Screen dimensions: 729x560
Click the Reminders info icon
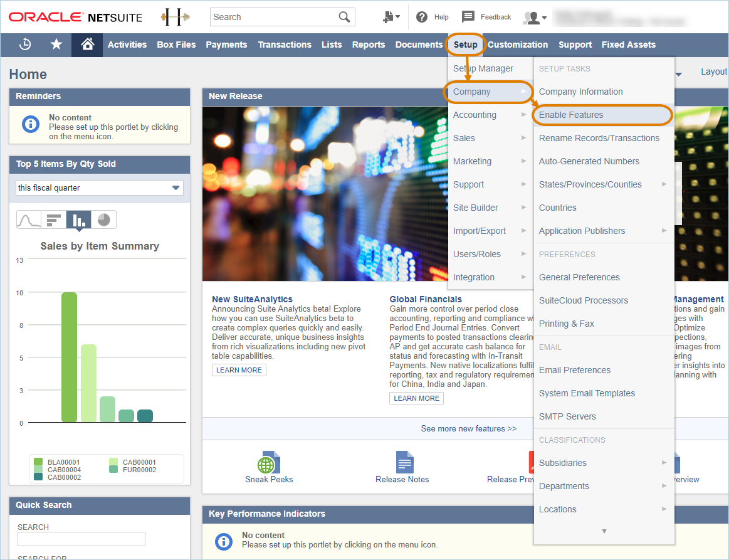point(31,124)
